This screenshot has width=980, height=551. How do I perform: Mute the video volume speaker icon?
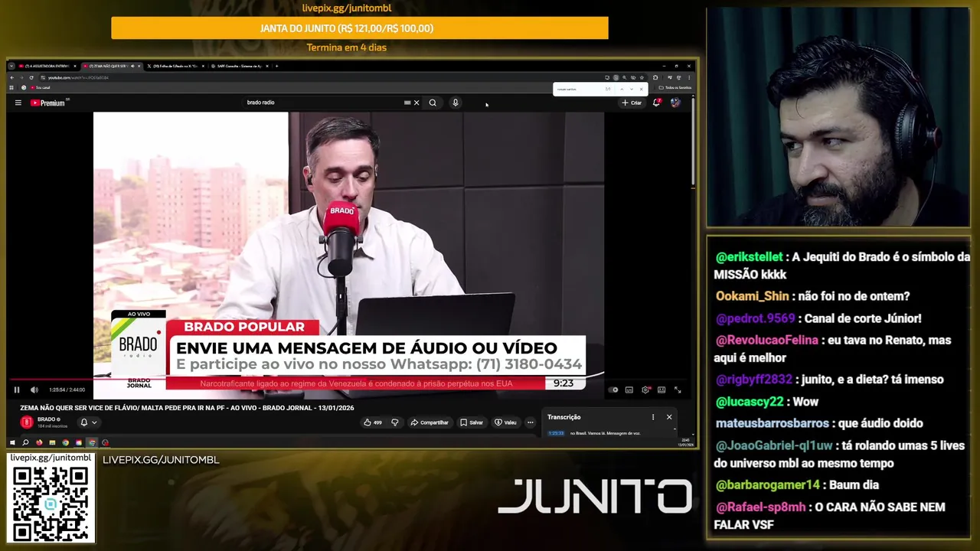34,390
